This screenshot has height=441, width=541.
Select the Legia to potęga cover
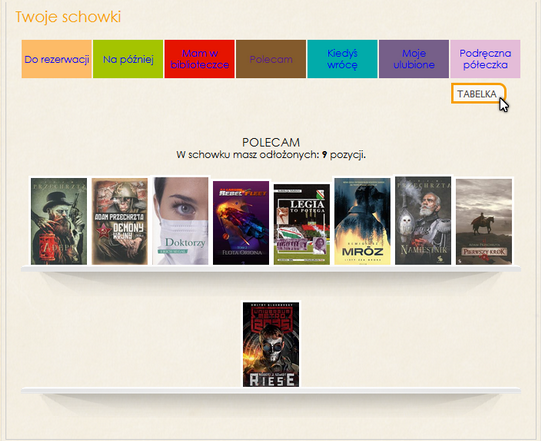click(302, 224)
